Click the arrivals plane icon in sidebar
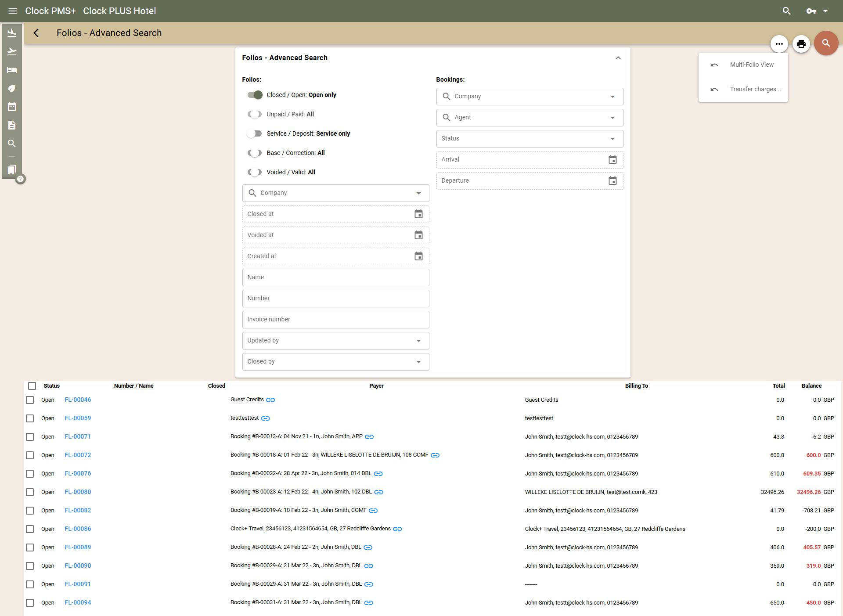 (12, 33)
